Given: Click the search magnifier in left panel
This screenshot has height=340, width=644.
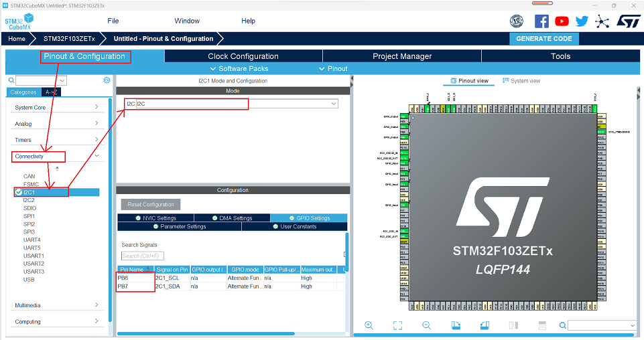Looking at the screenshot, I should pos(11,80).
